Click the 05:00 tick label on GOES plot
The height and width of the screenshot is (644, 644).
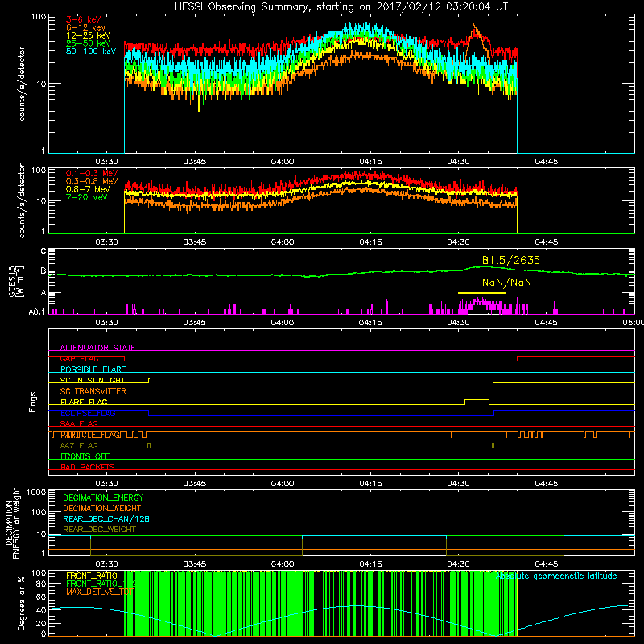tap(633, 323)
